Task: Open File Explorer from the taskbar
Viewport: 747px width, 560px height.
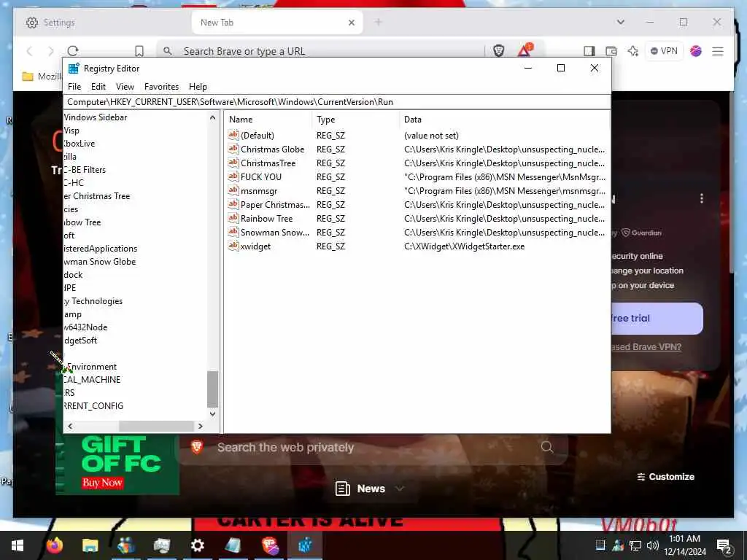Action: pos(90,545)
